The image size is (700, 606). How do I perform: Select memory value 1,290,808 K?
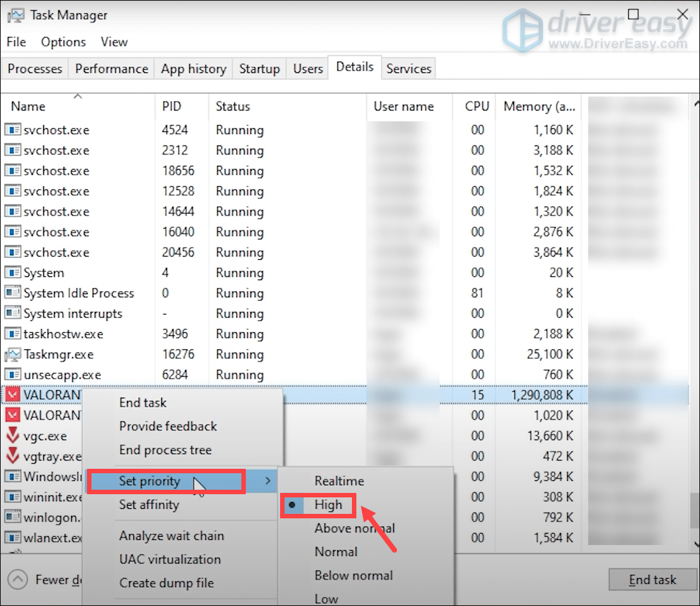542,394
